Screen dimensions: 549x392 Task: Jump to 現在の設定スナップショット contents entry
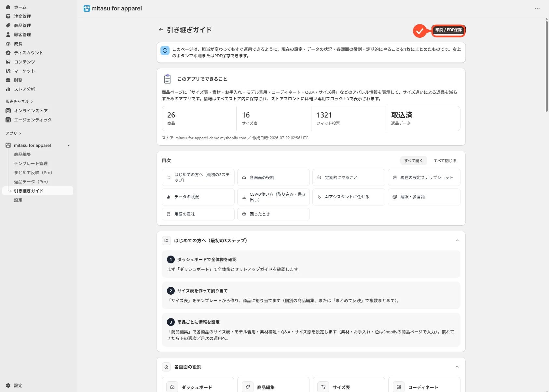click(x=424, y=177)
